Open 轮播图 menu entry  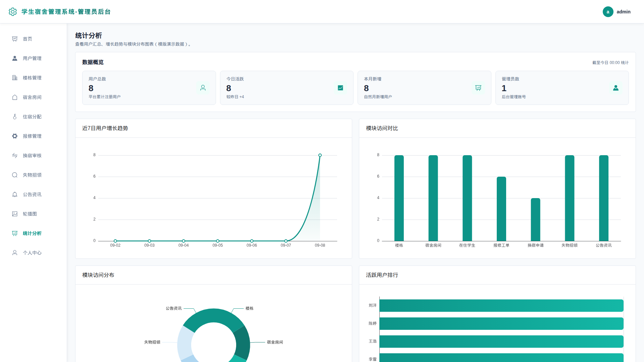click(x=34, y=214)
